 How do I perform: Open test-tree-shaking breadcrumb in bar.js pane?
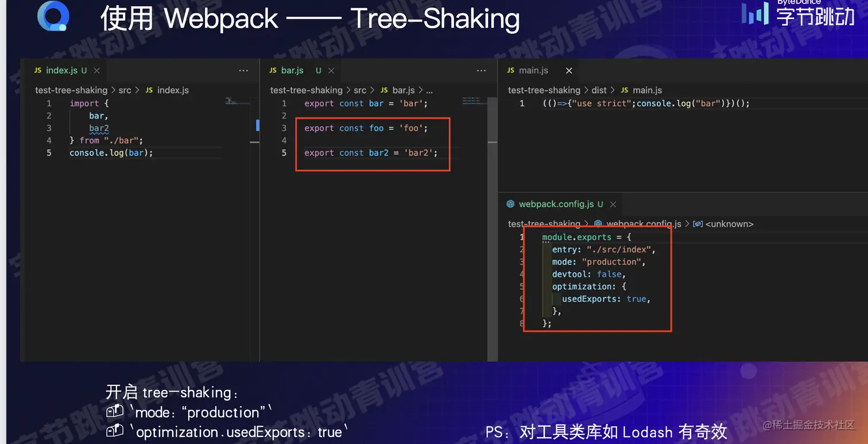pos(307,90)
